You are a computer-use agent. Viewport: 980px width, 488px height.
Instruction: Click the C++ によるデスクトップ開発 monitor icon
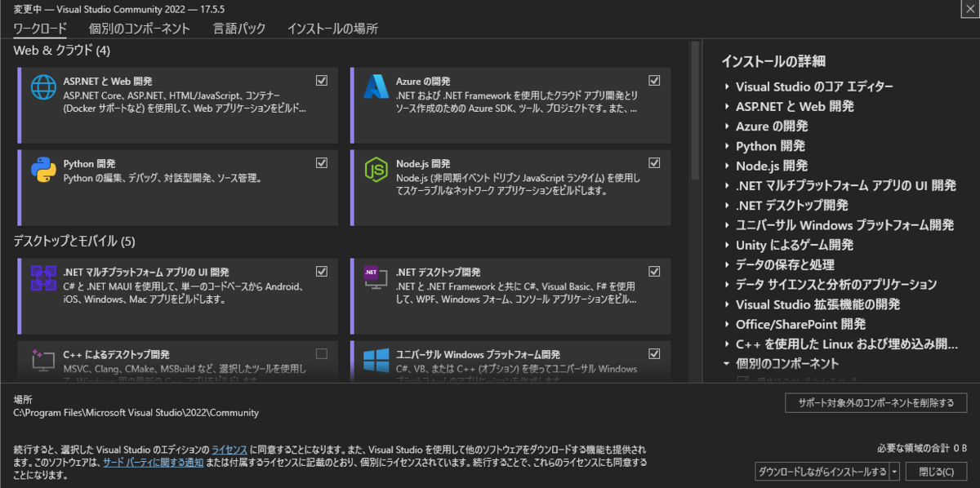click(43, 360)
